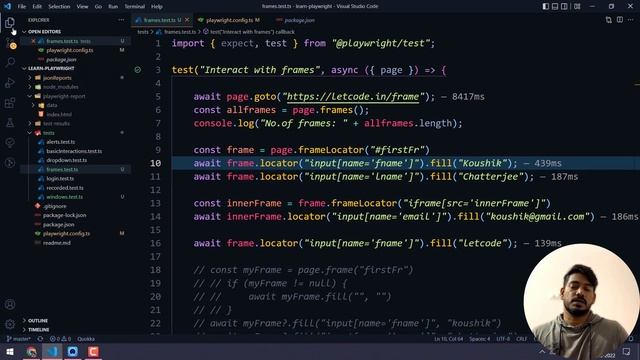Open the View menu

(x=82, y=7)
